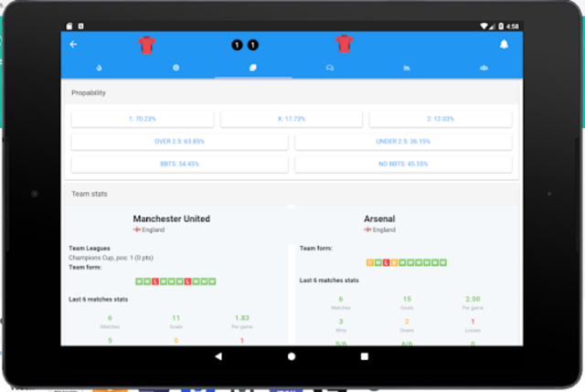The image size is (585, 392).
Task: Click Arsenal's "1" losses value
Action: pos(473,322)
